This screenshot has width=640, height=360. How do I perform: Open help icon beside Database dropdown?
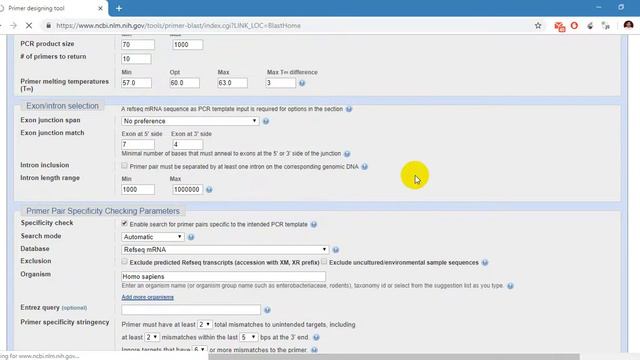tap(336, 250)
